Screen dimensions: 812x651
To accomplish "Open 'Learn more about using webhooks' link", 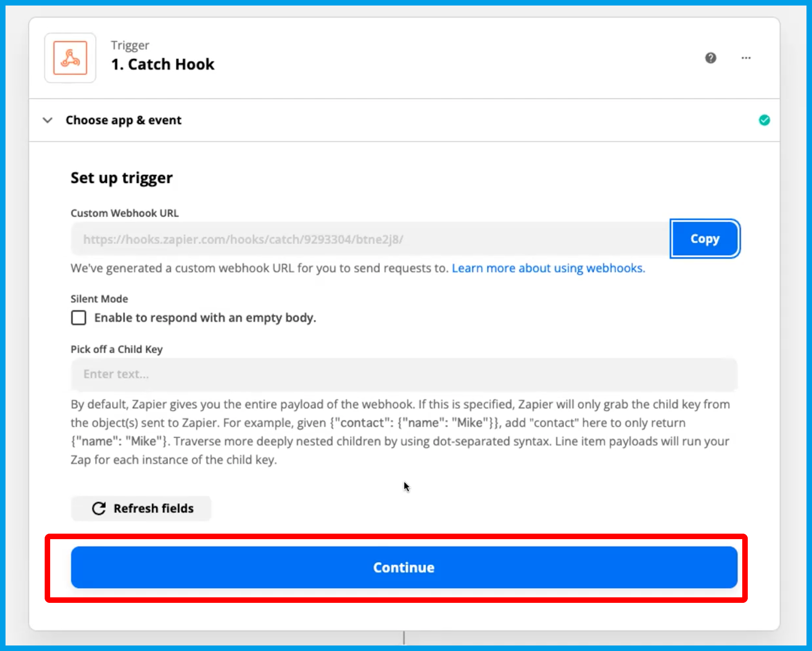I will tap(548, 268).
